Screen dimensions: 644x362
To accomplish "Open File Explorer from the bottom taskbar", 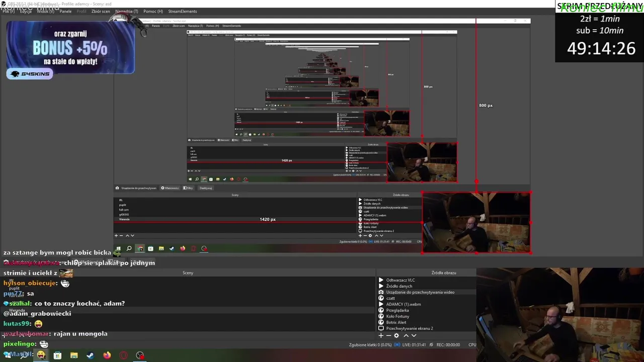I will click(74, 355).
